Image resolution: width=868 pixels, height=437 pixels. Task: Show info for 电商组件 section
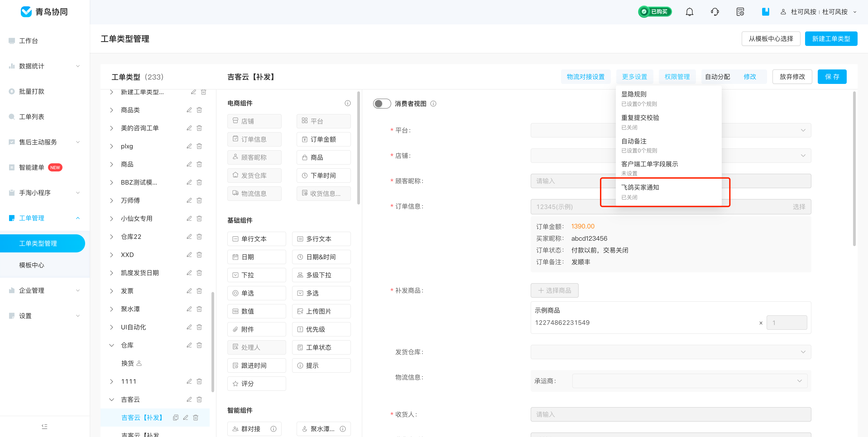pos(347,103)
